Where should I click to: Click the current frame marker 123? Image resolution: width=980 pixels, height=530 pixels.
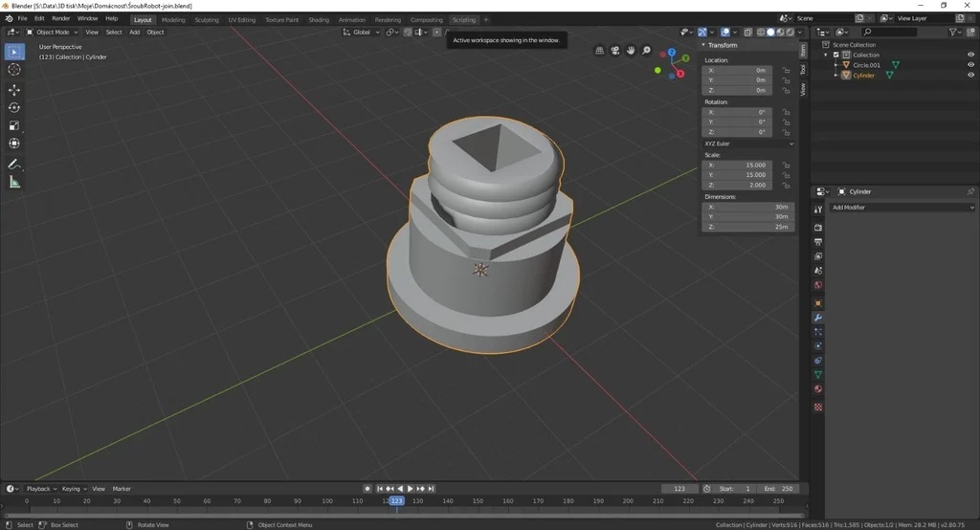[x=397, y=500]
